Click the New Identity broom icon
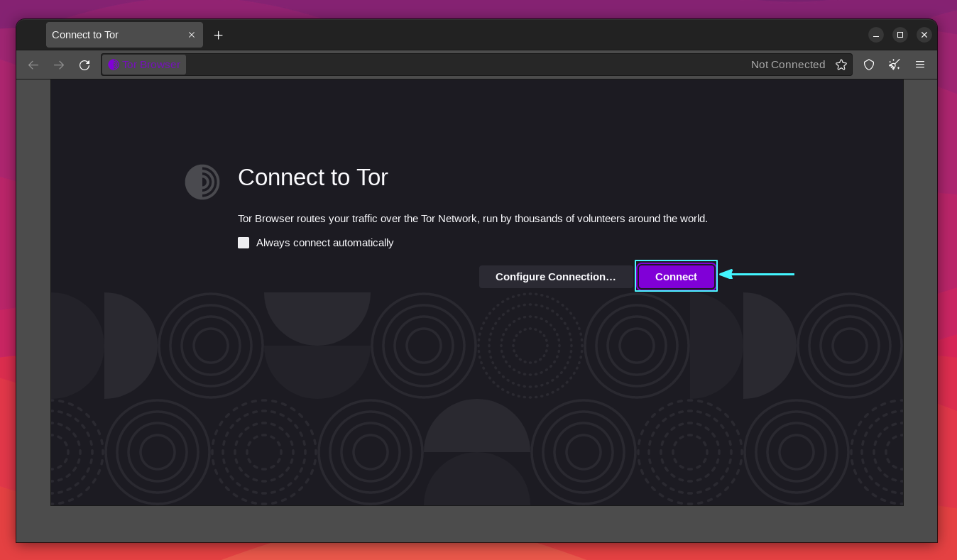 pos(895,65)
